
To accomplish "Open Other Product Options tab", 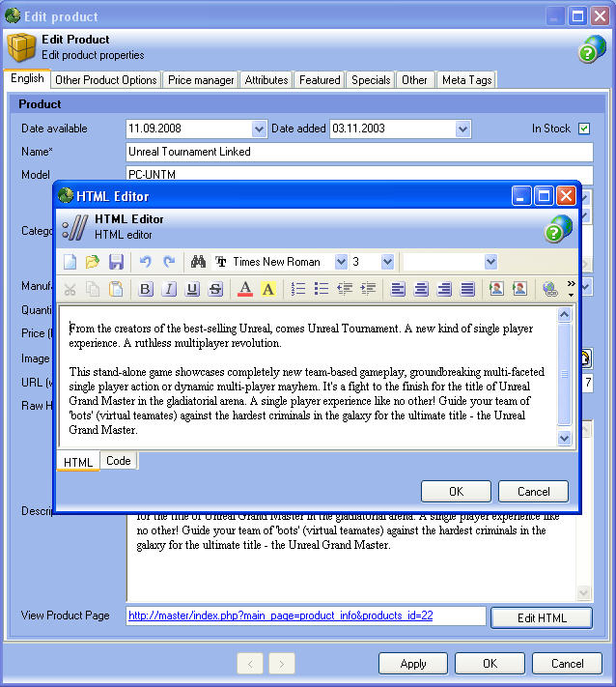I will click(106, 80).
